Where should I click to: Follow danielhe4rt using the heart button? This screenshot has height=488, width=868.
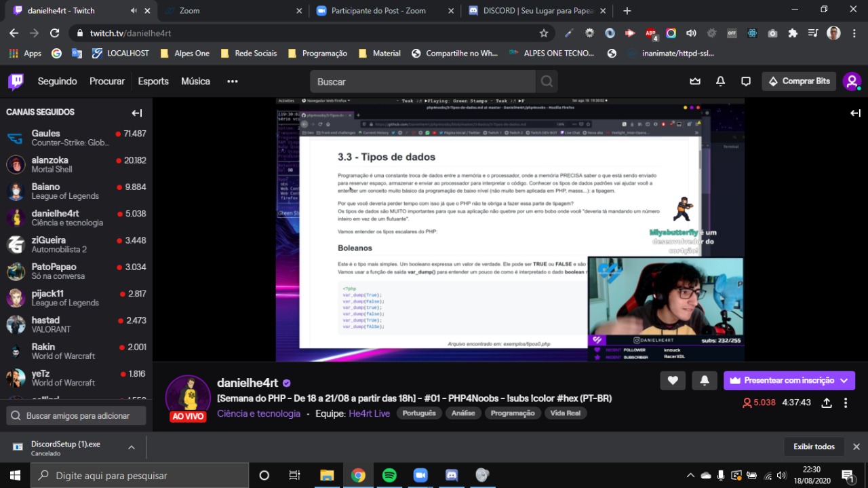pyautogui.click(x=673, y=380)
